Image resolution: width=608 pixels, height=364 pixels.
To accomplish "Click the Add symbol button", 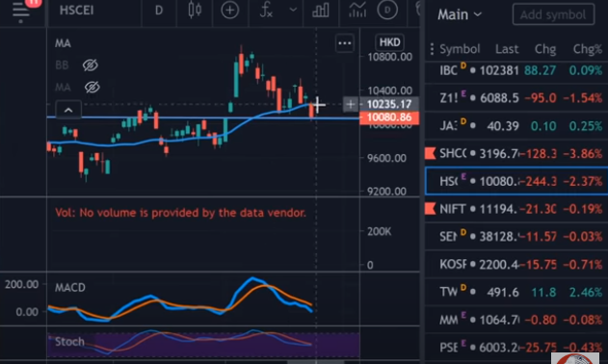I will 553,14.
